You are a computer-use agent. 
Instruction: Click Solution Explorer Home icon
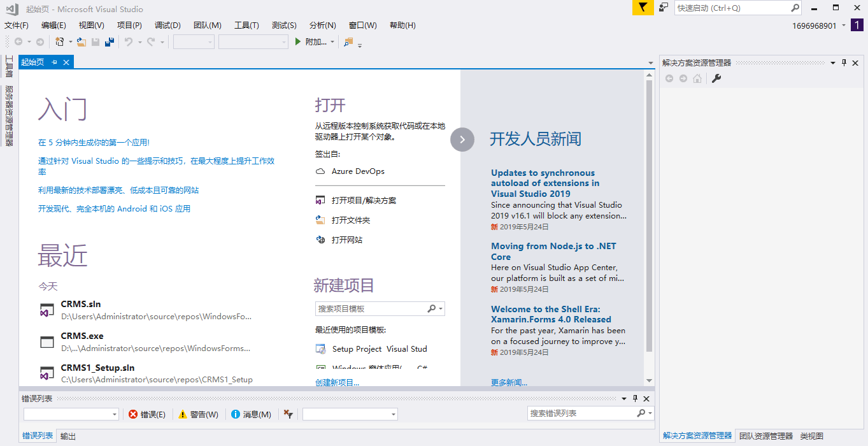697,78
